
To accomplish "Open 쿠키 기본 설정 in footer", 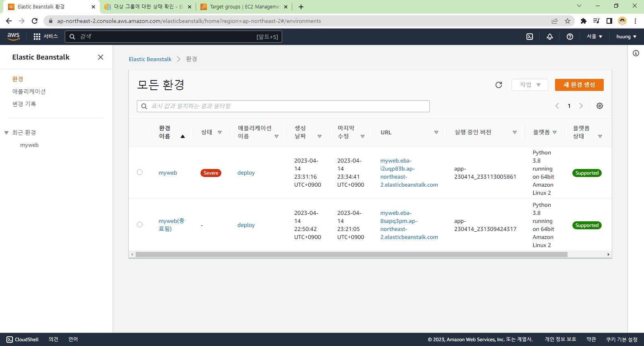I will 622,340.
